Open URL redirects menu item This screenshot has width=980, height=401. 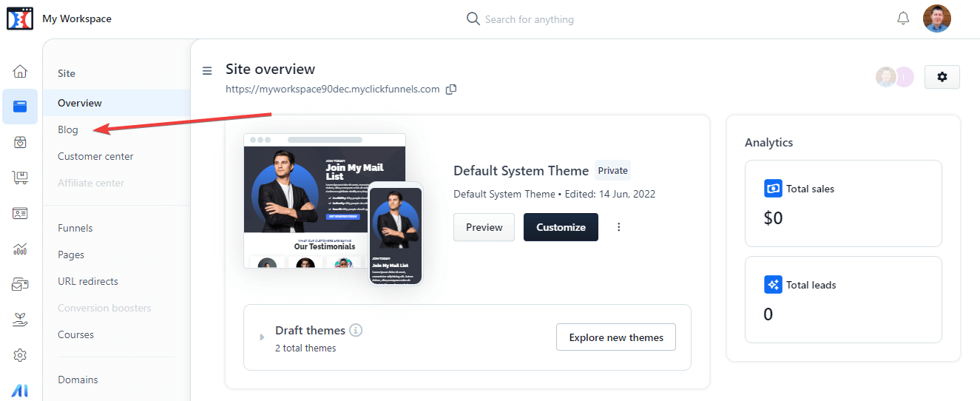click(88, 281)
